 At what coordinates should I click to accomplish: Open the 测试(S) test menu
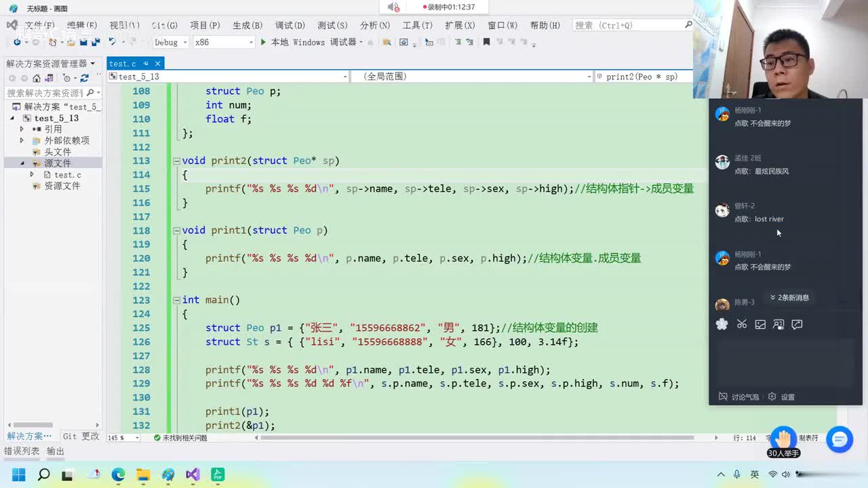coord(332,25)
